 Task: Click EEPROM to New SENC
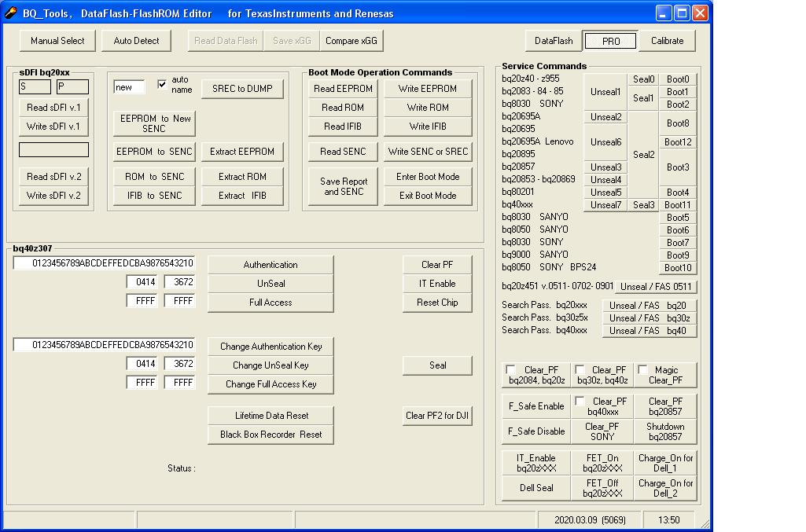(x=154, y=123)
